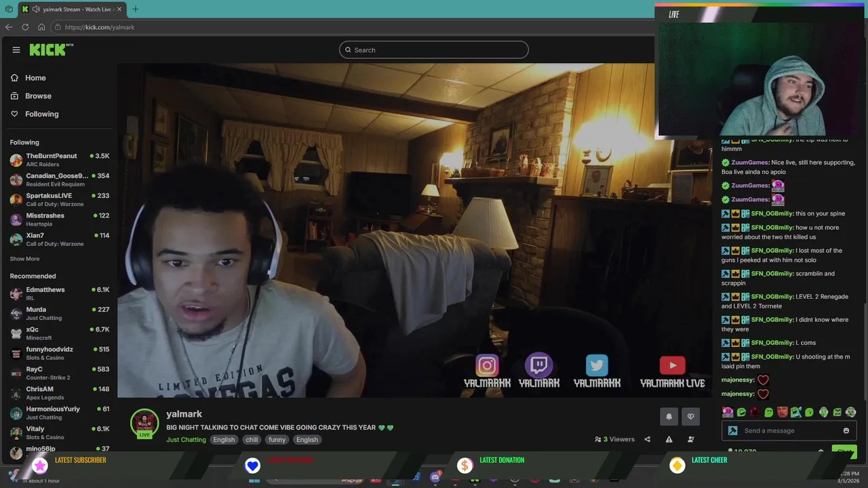Select the funny tag
The width and height of the screenshot is (868, 488).
277,440
